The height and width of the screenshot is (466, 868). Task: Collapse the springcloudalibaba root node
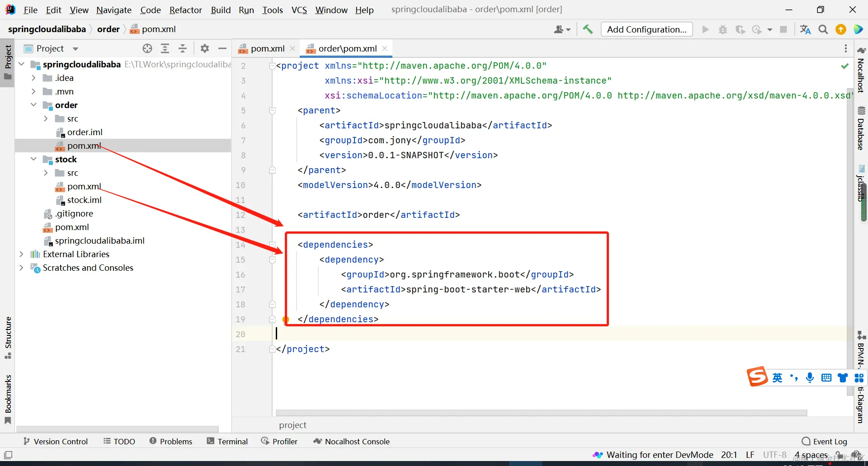point(21,64)
